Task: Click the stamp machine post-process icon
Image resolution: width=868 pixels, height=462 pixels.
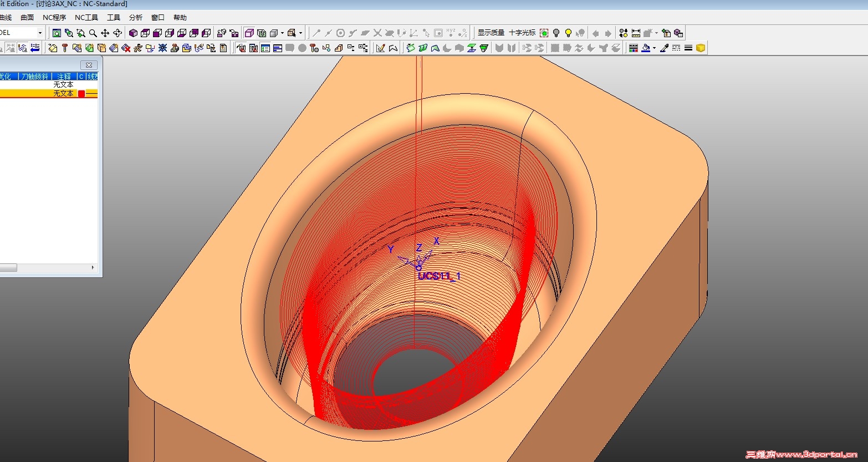Action: pos(175,48)
